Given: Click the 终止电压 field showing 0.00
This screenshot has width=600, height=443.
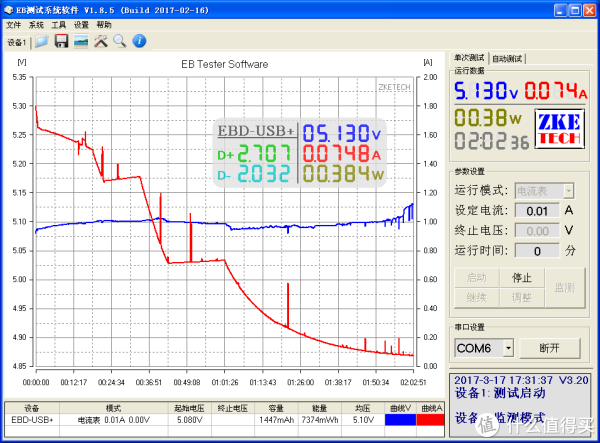Looking at the screenshot, I should coord(537,231).
